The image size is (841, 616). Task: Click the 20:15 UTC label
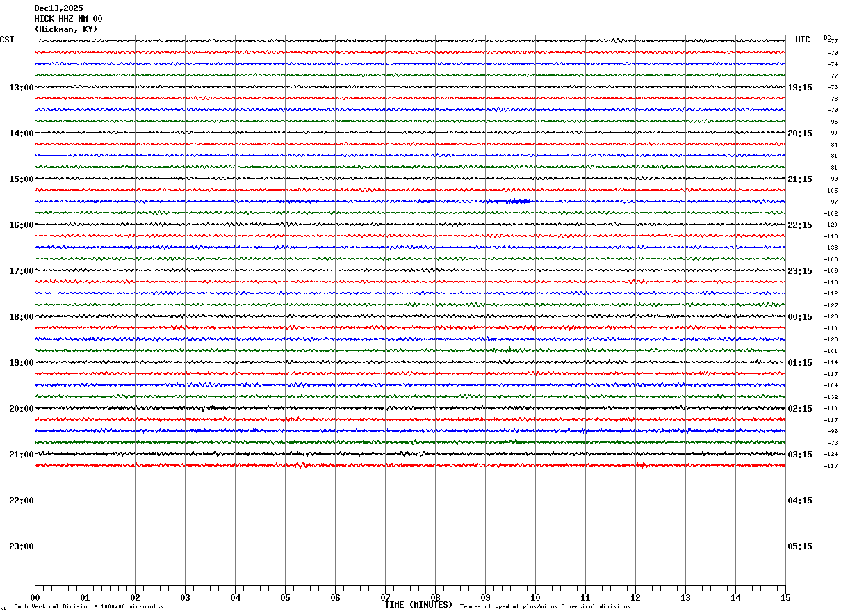(799, 133)
